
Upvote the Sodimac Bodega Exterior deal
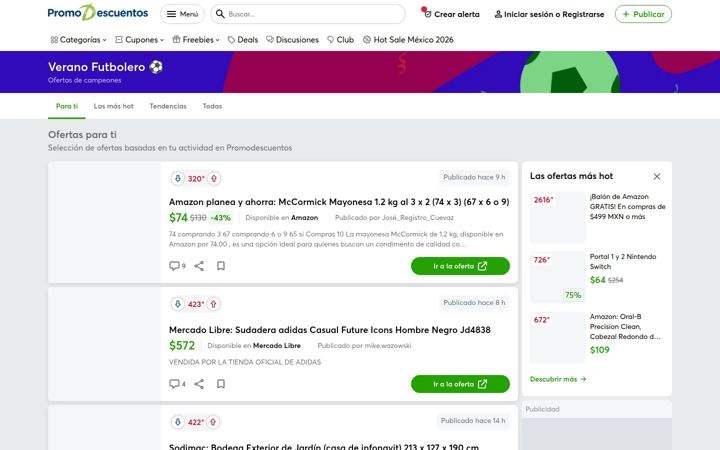(x=213, y=422)
